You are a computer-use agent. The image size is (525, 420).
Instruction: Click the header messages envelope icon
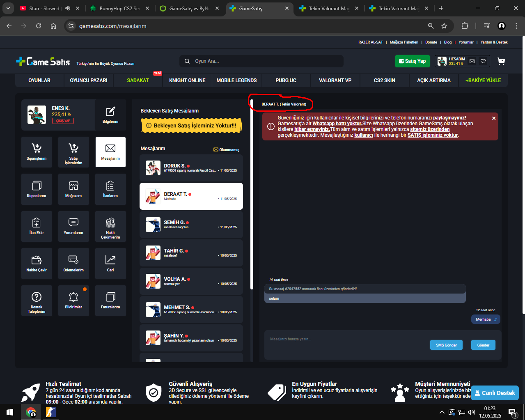pos(472,61)
